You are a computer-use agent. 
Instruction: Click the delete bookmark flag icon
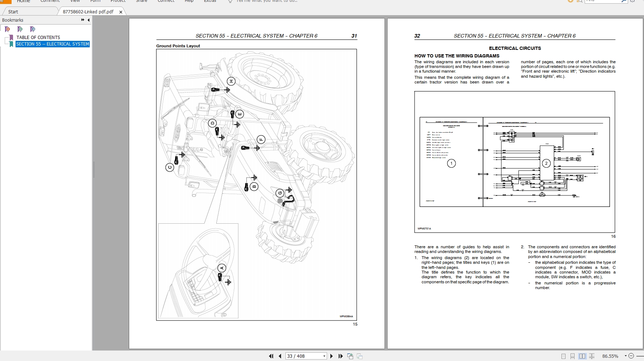click(8, 29)
